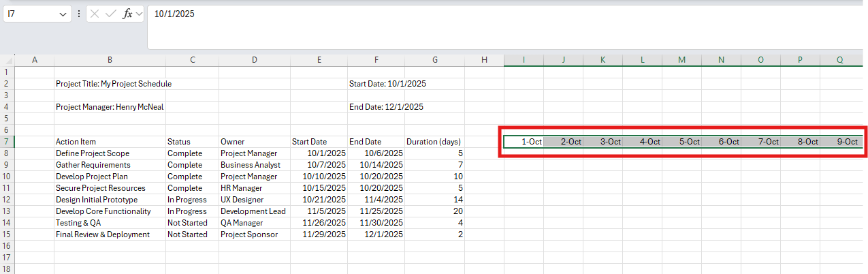Screen dimensions: 868x274
Task: Click the three-dot name box resize handle
Action: point(79,14)
